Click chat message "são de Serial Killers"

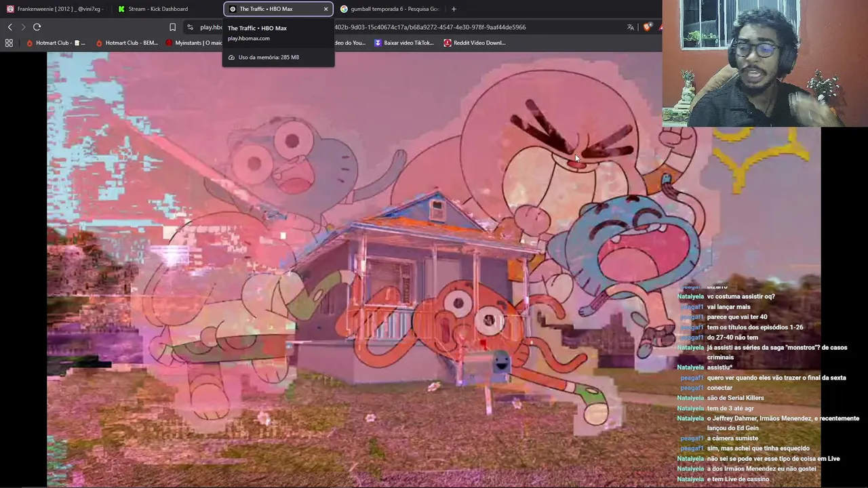click(735, 398)
